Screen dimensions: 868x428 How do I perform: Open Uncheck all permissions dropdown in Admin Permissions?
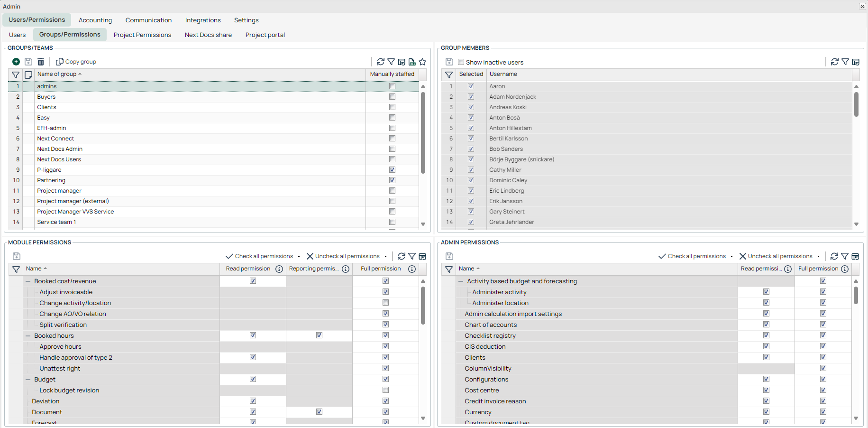pyautogui.click(x=818, y=257)
